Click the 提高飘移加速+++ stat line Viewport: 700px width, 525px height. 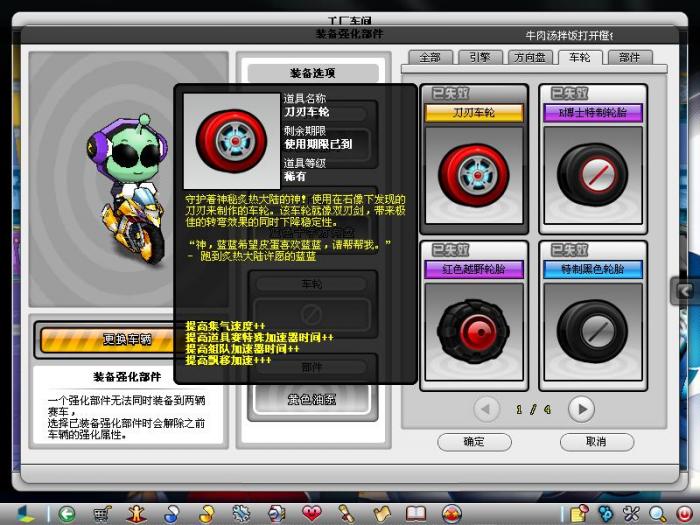(x=228, y=360)
